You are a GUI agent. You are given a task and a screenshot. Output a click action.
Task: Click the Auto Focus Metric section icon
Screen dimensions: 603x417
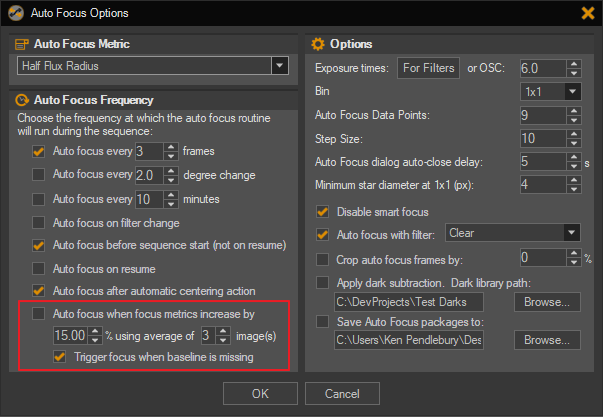click(22, 44)
